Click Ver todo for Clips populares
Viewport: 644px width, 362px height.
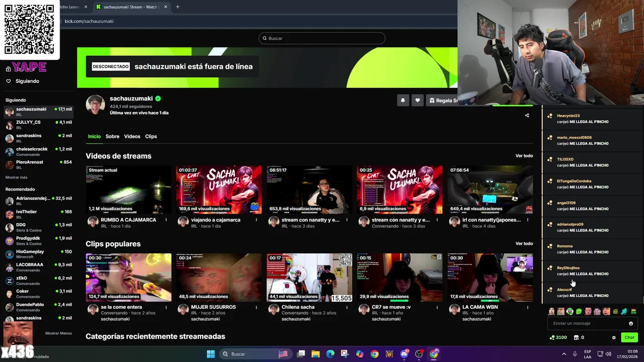[524, 243]
